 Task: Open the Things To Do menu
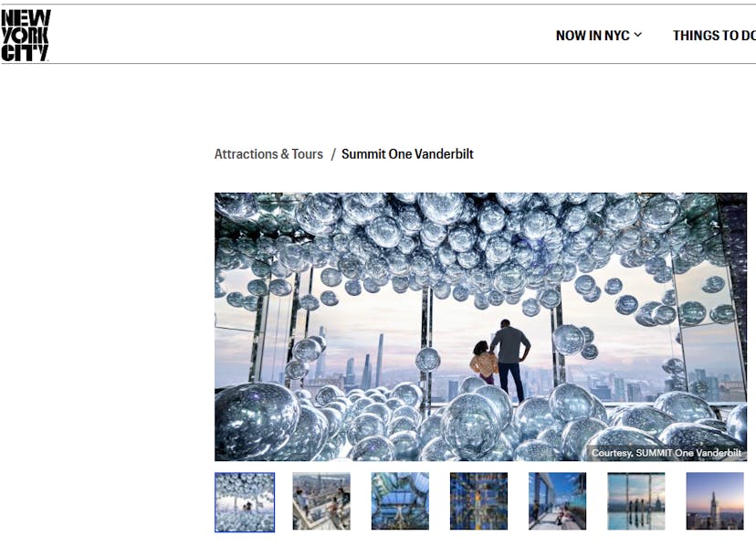[714, 36]
